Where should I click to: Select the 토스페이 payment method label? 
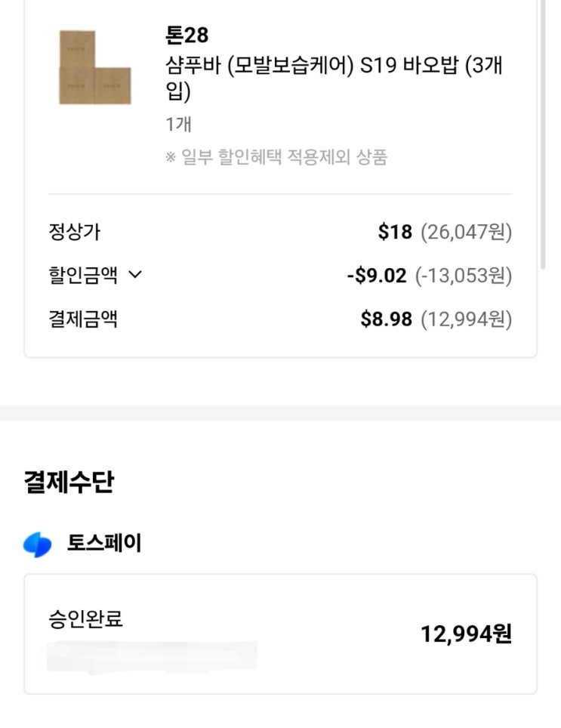point(104,544)
